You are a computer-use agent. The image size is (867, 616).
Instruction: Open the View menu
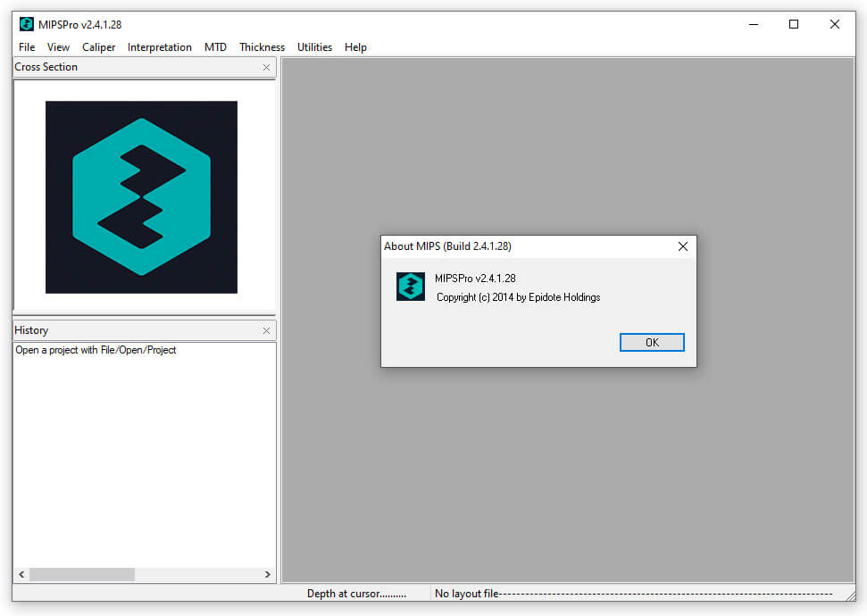tap(57, 47)
